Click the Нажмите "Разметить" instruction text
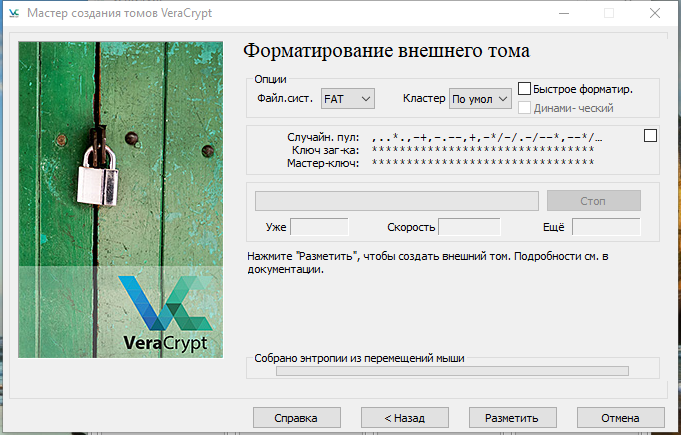Screen dimensions: 681x435 (428, 263)
